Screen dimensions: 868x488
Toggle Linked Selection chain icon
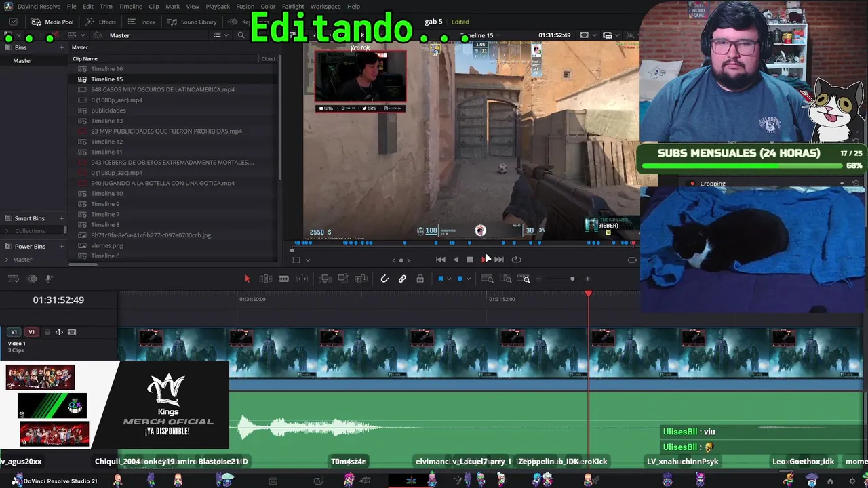click(x=402, y=279)
